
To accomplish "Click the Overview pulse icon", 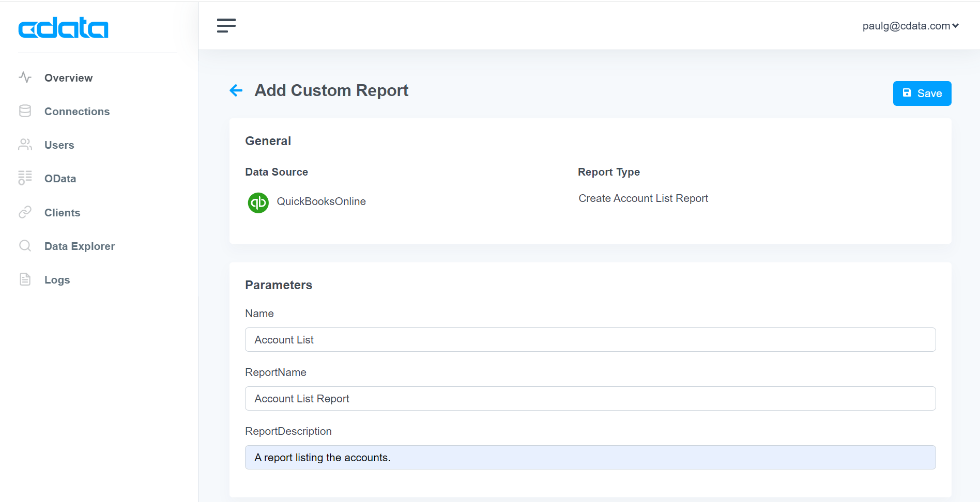I will [25, 77].
